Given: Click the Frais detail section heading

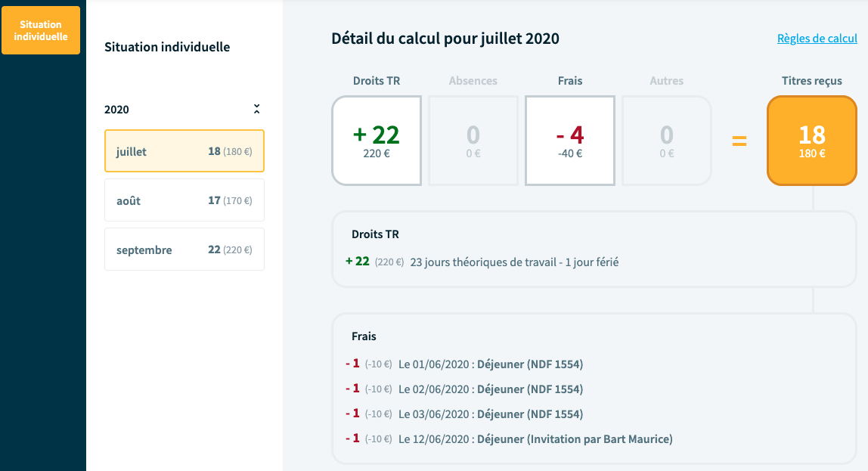Looking at the screenshot, I should coord(364,336).
